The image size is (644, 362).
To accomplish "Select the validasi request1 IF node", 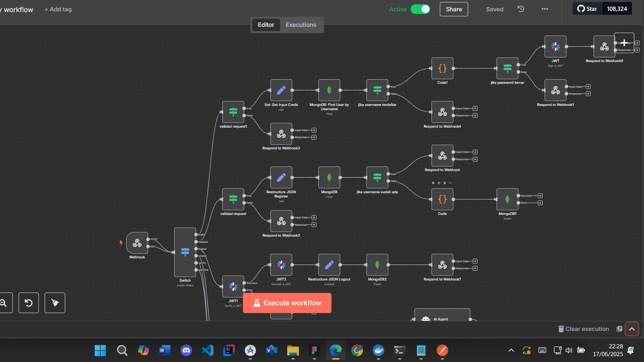I will click(x=233, y=112).
